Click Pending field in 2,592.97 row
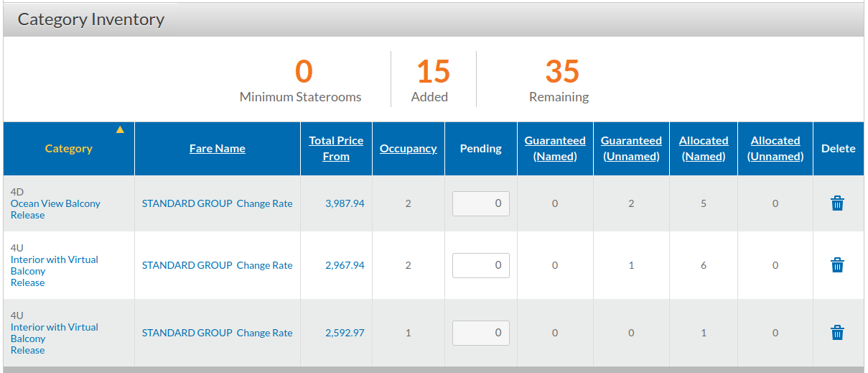Screen dimensions: 868x373 [481, 333]
